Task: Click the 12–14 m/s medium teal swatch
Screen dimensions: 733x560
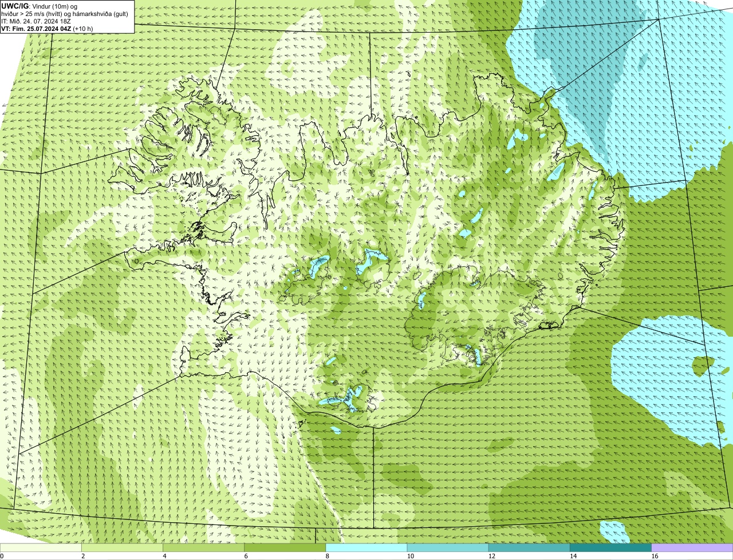Action: 529,548
